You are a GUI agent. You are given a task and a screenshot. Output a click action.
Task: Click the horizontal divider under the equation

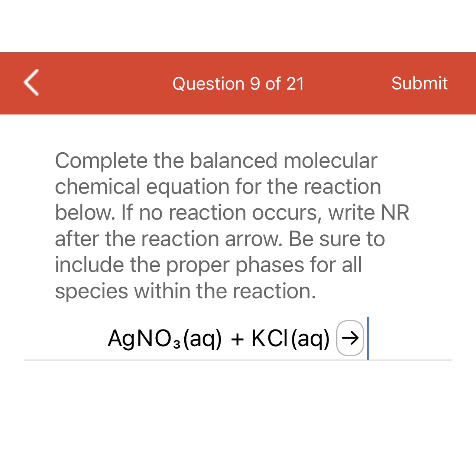coord(238,359)
